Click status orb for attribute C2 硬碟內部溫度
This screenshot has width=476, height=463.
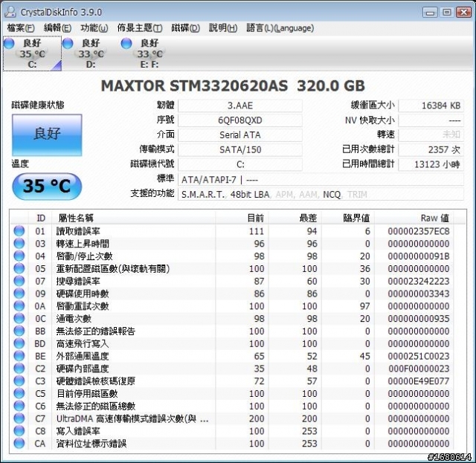point(19,369)
